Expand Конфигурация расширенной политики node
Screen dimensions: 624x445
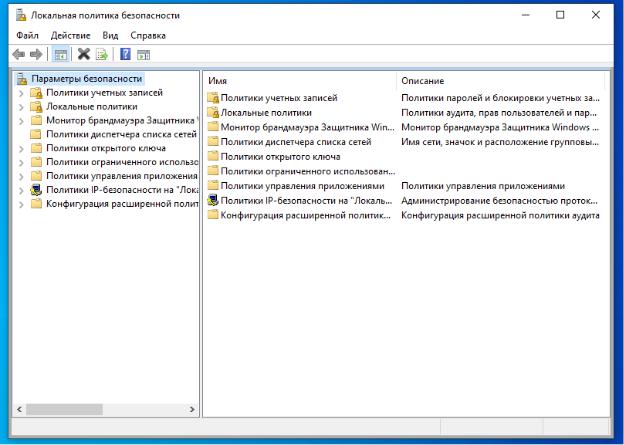(21, 204)
